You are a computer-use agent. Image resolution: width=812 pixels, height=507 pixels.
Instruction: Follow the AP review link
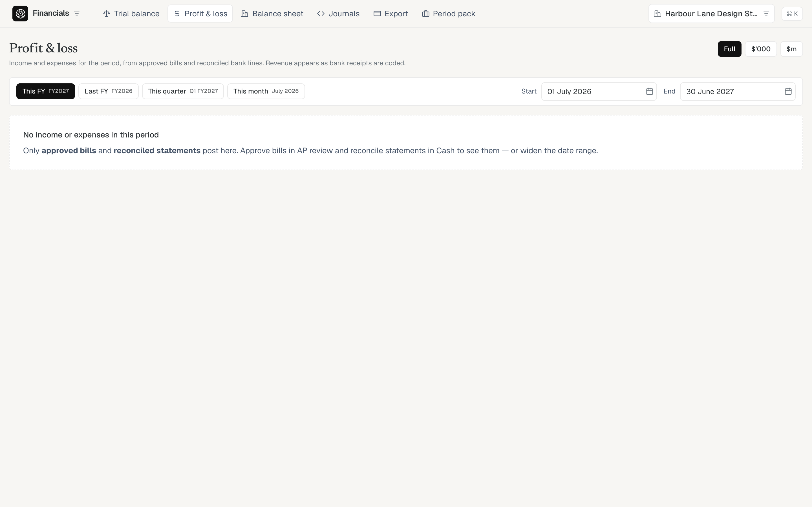click(315, 151)
